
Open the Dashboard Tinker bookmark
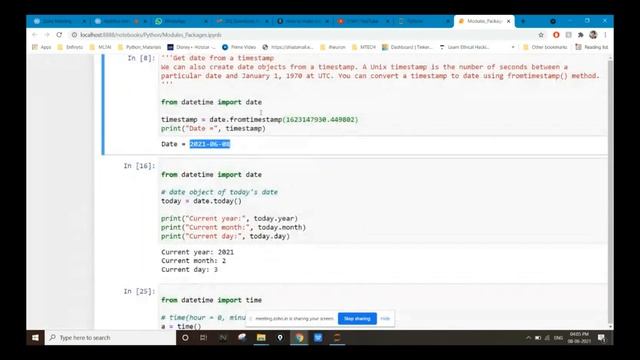coord(407,47)
